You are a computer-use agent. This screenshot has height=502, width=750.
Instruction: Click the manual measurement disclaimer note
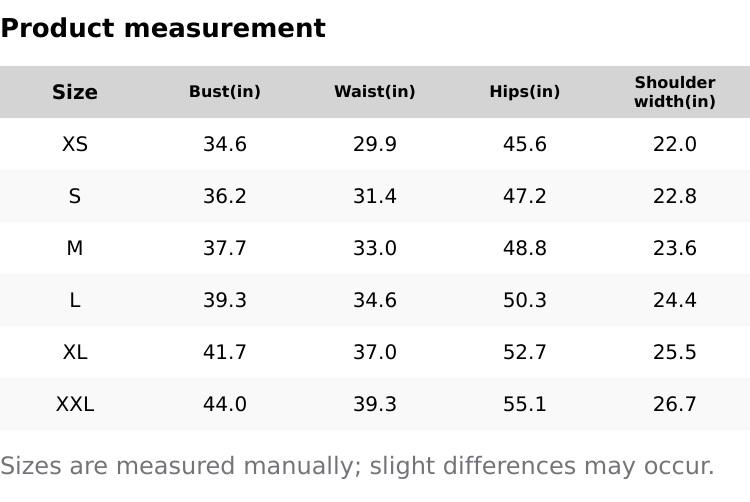[357, 466]
